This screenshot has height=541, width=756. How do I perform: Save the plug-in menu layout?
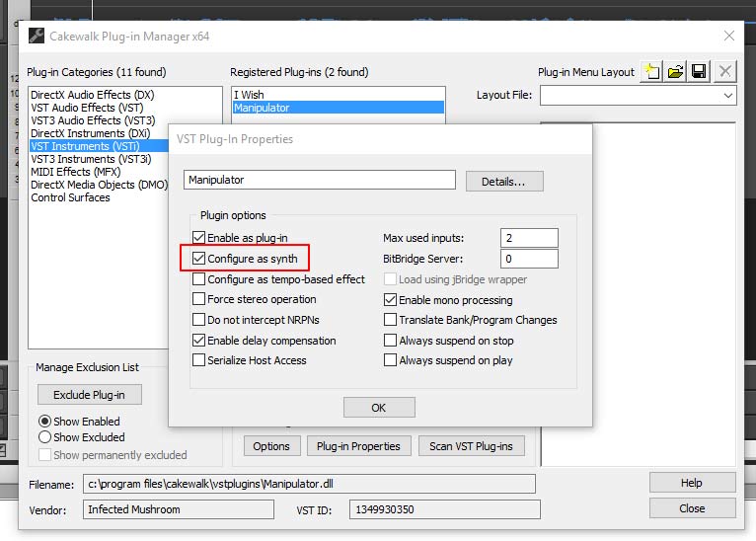[700, 71]
